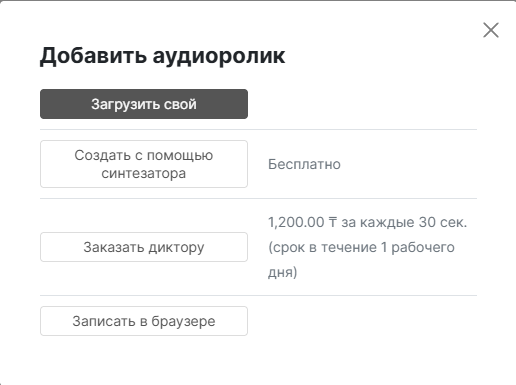Click the tenge currency symbol

[333, 222]
